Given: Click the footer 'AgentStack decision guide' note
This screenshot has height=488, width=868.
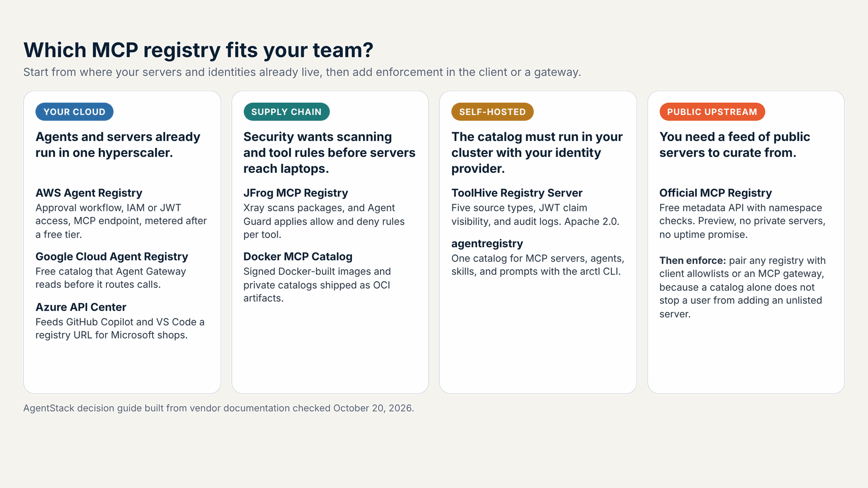Looking at the screenshot, I should tap(219, 408).
